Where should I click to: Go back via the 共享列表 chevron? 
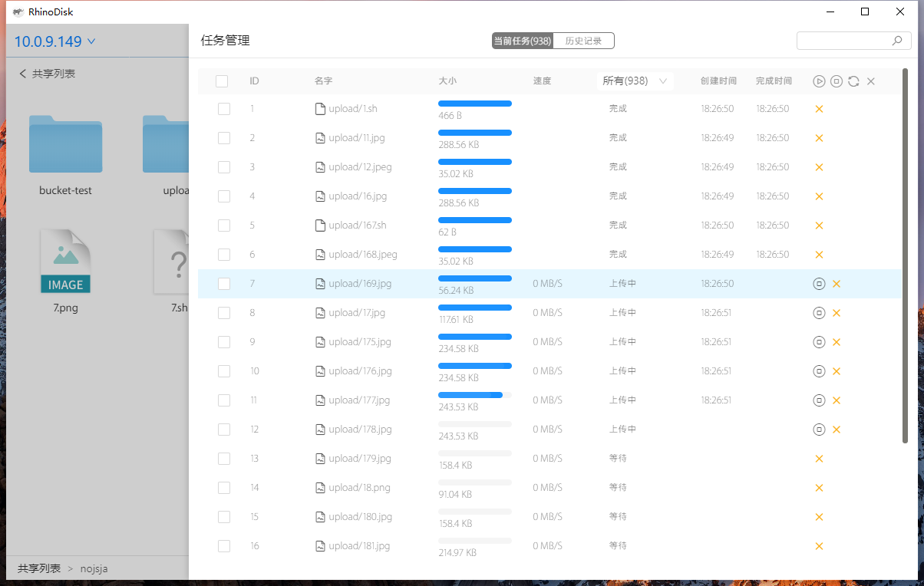(23, 74)
